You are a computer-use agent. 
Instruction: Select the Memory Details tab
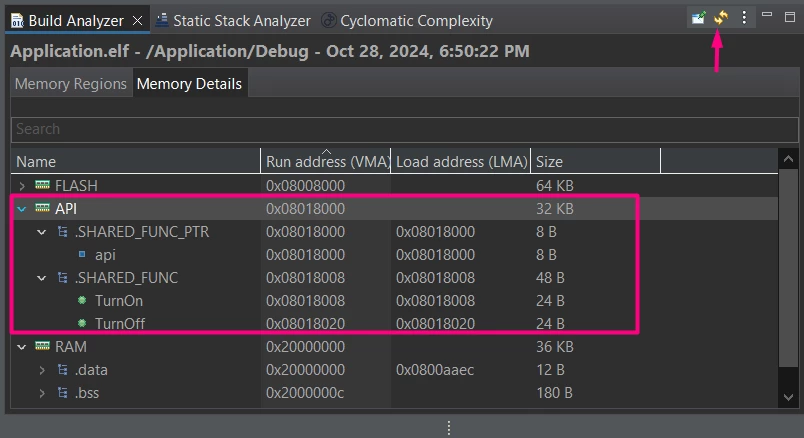pyautogui.click(x=189, y=84)
